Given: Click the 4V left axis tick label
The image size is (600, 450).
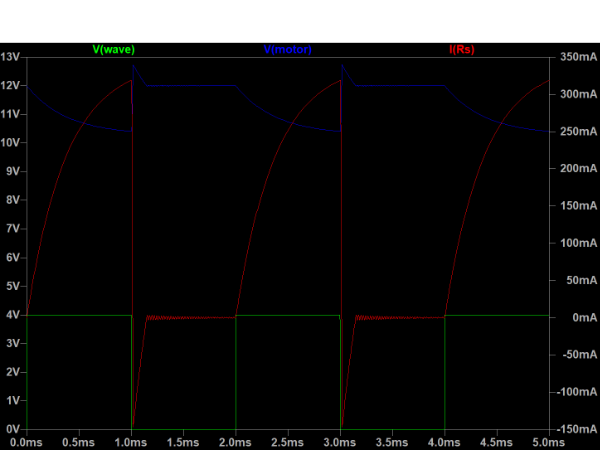Looking at the screenshot, I should 14,314.
